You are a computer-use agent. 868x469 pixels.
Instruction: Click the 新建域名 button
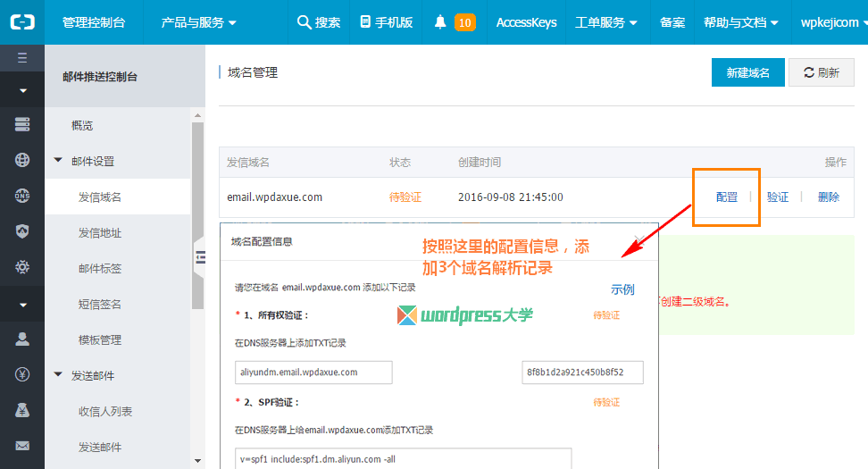(747, 73)
